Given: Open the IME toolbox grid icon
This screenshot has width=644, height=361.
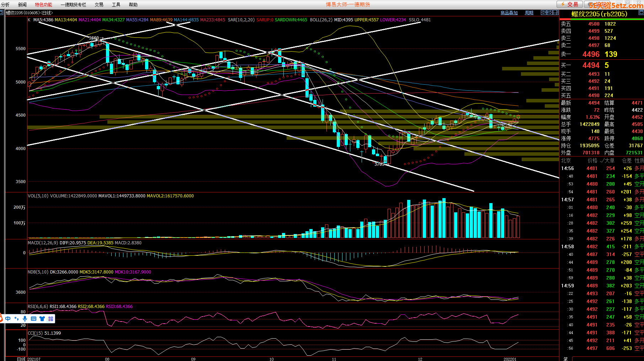Looking at the screenshot, I should (50, 319).
